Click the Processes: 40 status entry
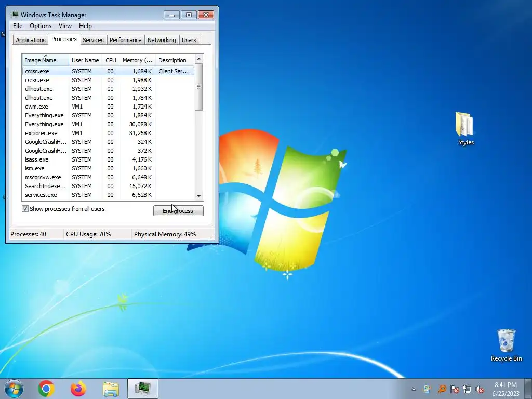The width and height of the screenshot is (532, 399). tap(28, 234)
